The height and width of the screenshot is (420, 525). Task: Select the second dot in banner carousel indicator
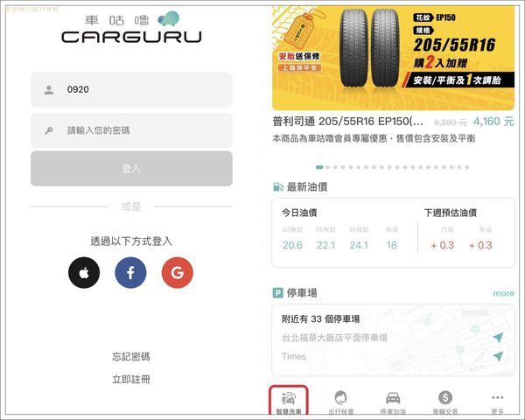click(x=327, y=167)
